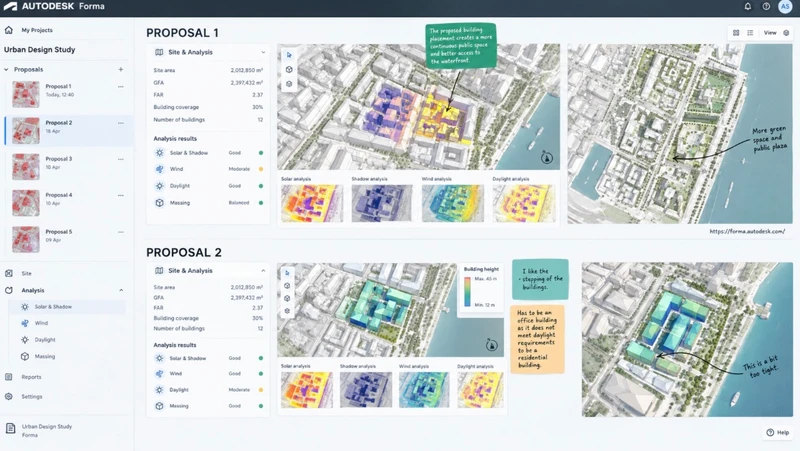Click the teal 'stepping of the buildings' note

[540, 279]
